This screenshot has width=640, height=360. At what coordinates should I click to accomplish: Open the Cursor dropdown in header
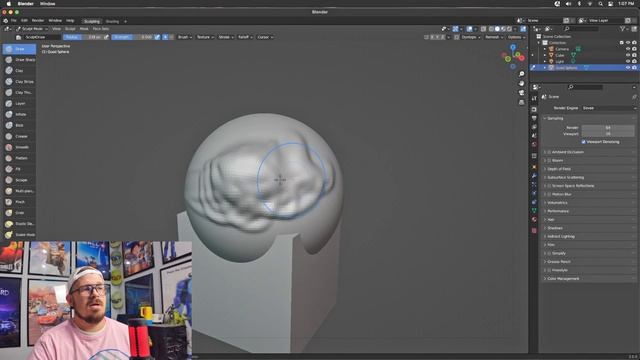[x=265, y=37]
